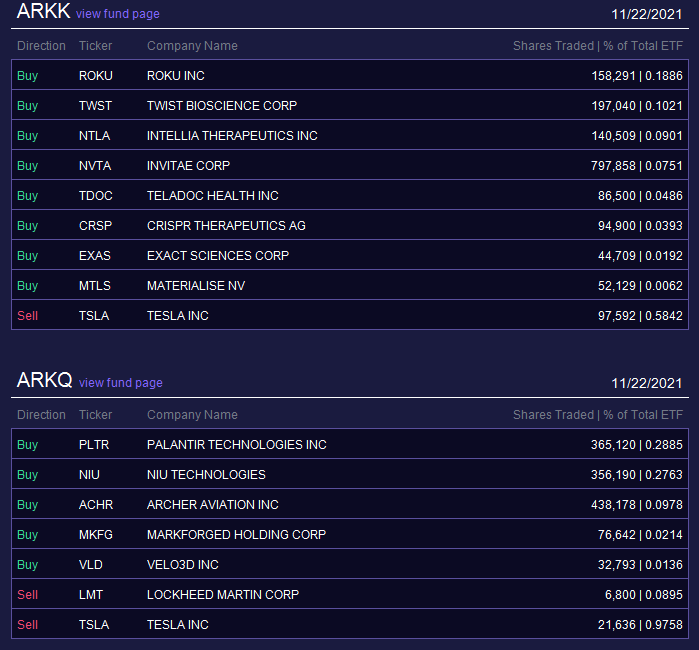Click ARKQ Shares Traded column header
Image resolution: width=699 pixels, height=650 pixels.
click(598, 415)
